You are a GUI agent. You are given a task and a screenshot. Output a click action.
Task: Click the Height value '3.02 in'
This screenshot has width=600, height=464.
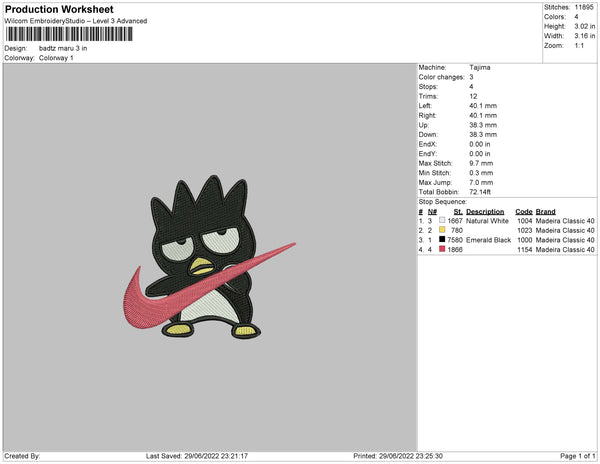pyautogui.click(x=585, y=26)
